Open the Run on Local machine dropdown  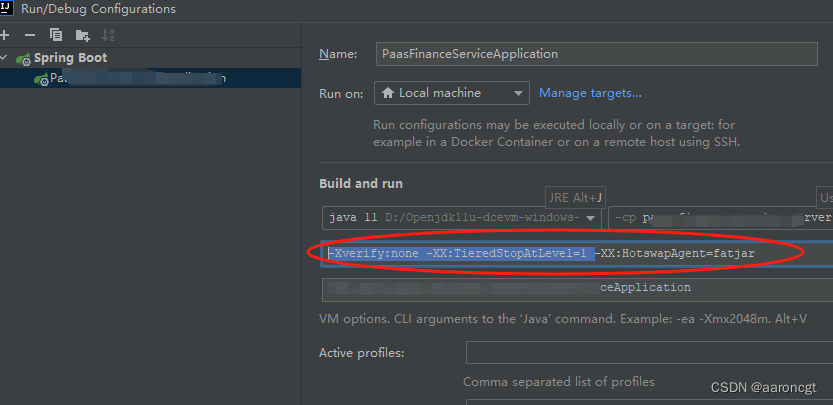(x=452, y=93)
